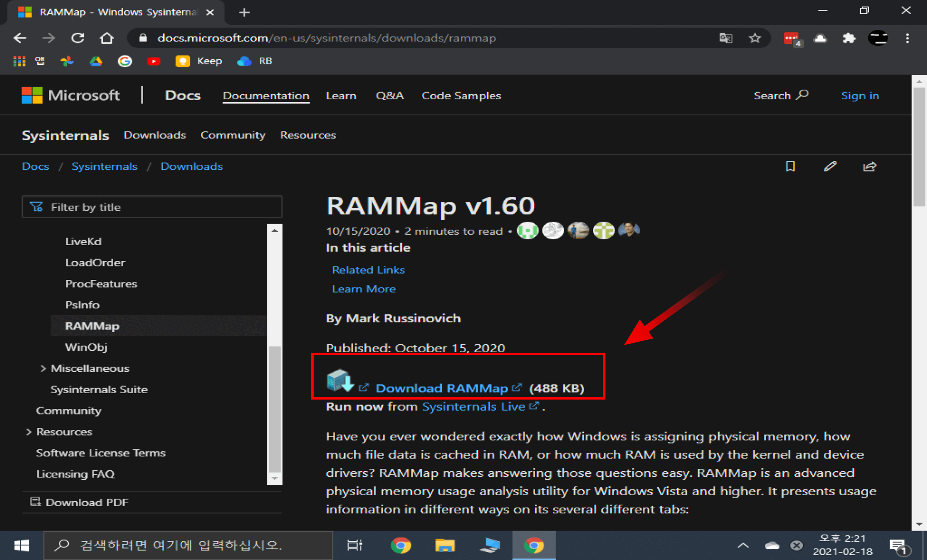The image size is (927, 560).
Task: Open the bookmark icon on the article toolbar
Action: 790,166
